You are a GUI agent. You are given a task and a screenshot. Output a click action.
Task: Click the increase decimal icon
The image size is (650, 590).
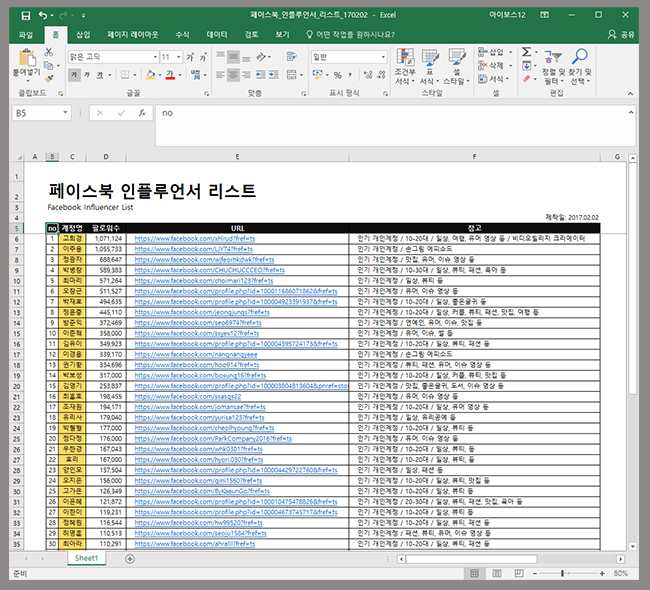[368, 75]
